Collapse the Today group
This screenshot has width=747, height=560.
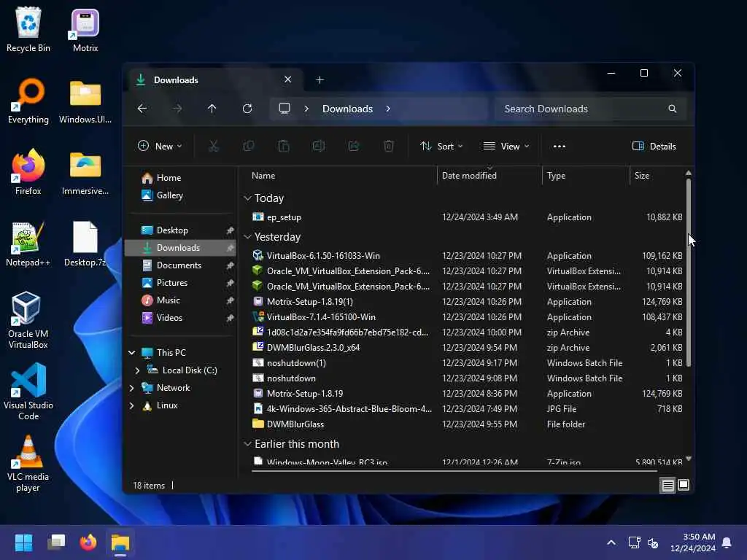pyautogui.click(x=247, y=198)
